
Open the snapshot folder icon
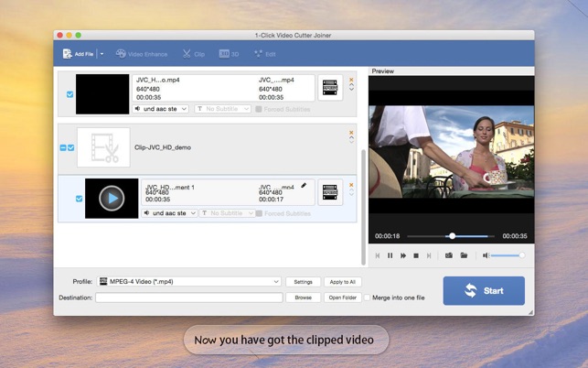464,255
